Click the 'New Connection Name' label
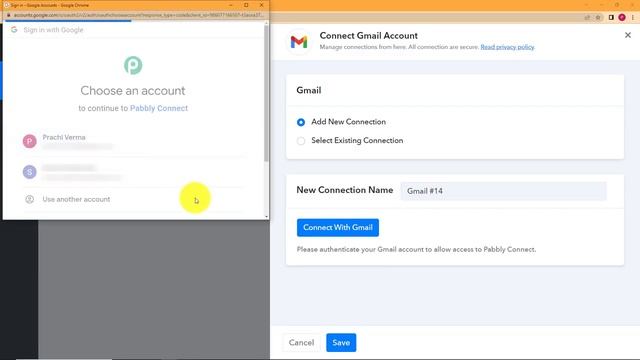 (x=344, y=190)
